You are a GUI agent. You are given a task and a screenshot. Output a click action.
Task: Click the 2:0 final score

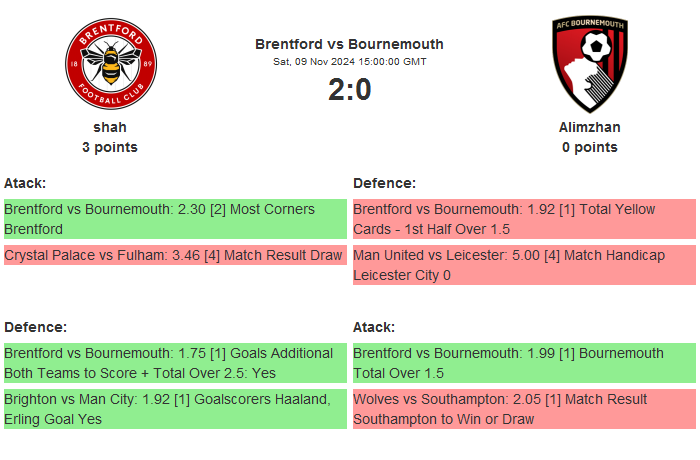[x=349, y=90]
